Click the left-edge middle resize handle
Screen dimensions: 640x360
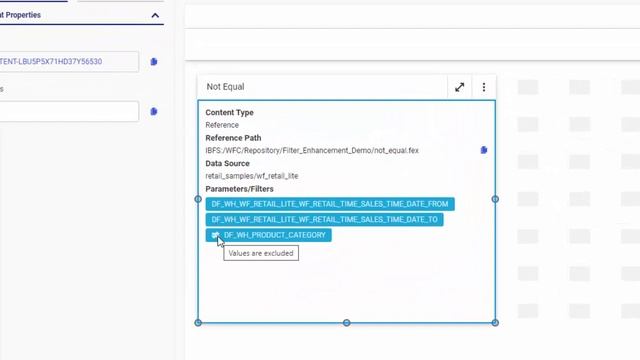198,199
